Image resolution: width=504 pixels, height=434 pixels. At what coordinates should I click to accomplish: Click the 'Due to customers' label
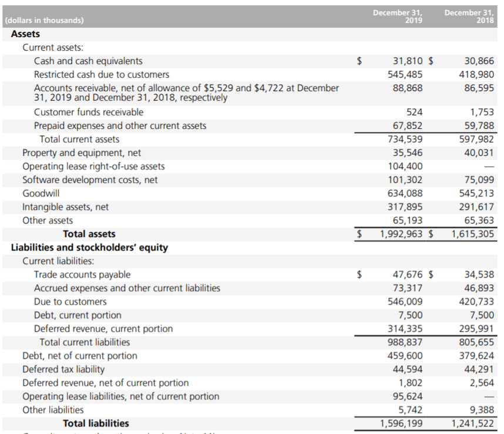pos(70,302)
